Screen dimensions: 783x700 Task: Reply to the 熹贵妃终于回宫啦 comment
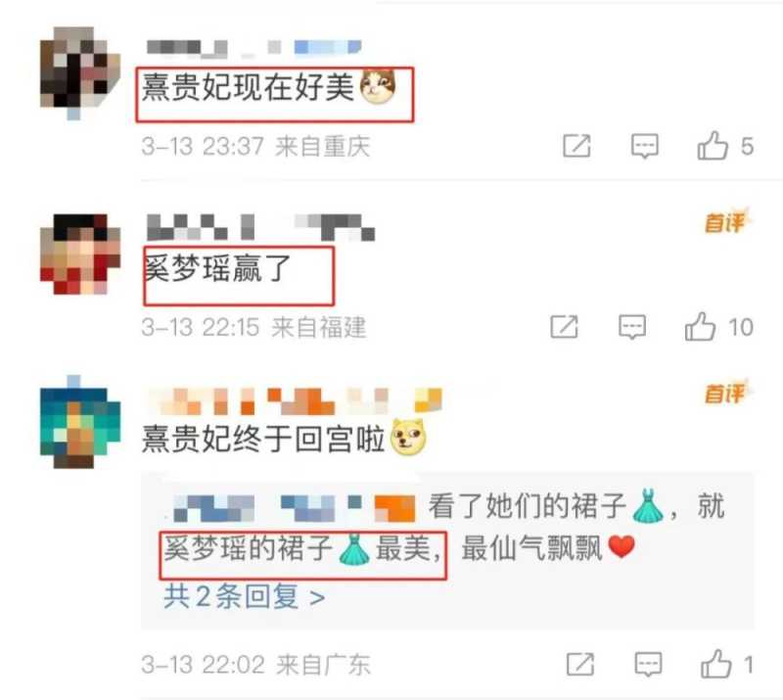click(x=648, y=665)
